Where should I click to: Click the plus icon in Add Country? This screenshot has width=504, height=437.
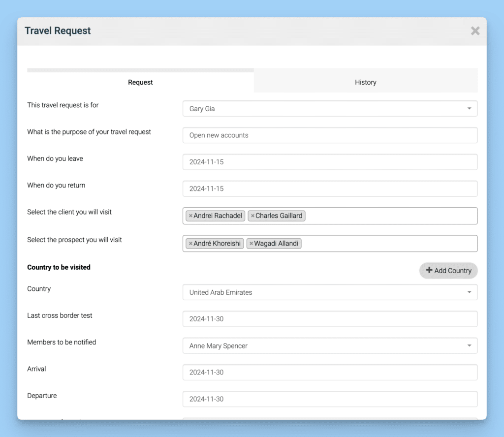(429, 270)
